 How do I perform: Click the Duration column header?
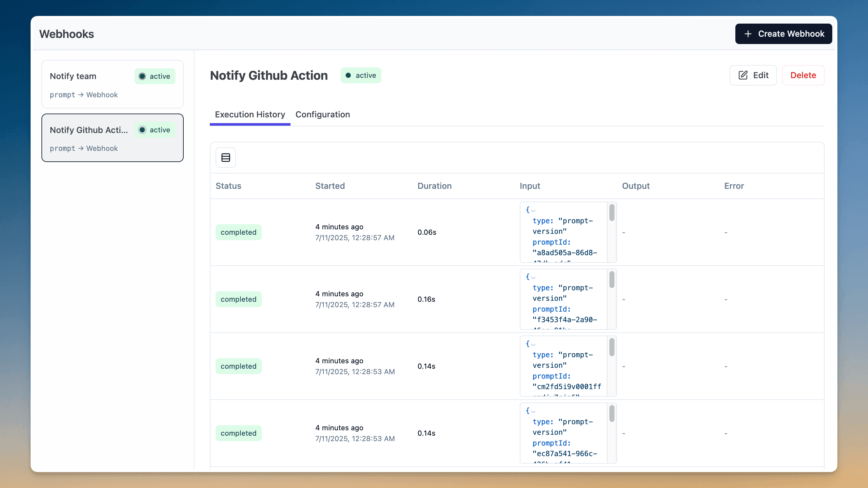click(434, 186)
